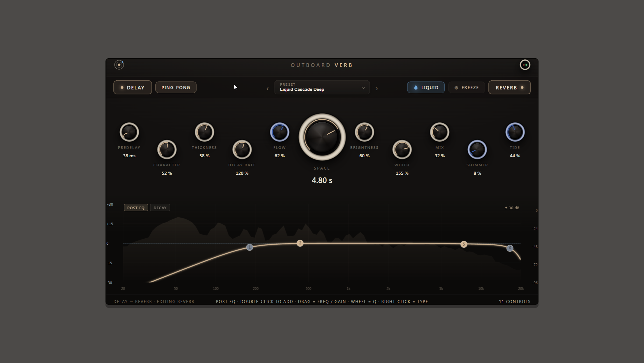The image size is (644, 363).
Task: Toggle the Freeze button
Action: 467,87
